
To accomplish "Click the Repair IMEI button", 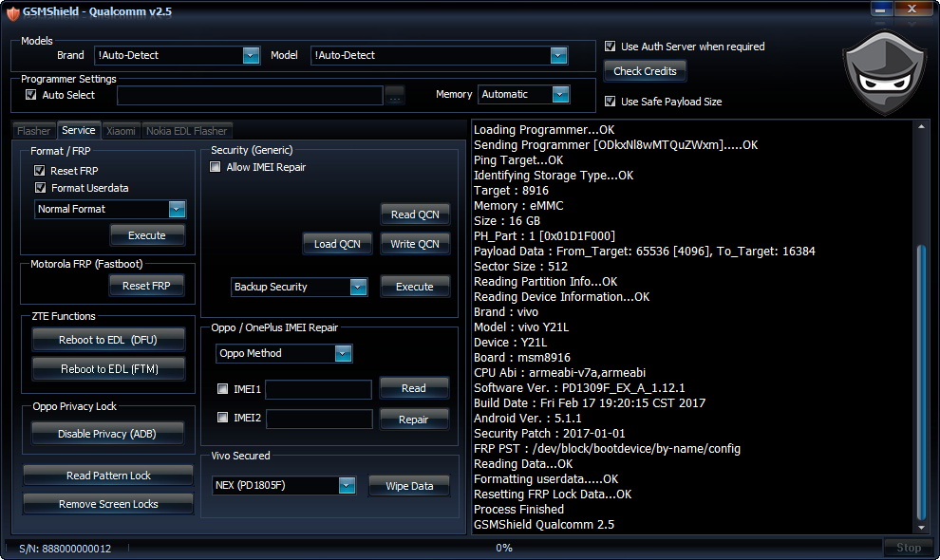I will 414,420.
